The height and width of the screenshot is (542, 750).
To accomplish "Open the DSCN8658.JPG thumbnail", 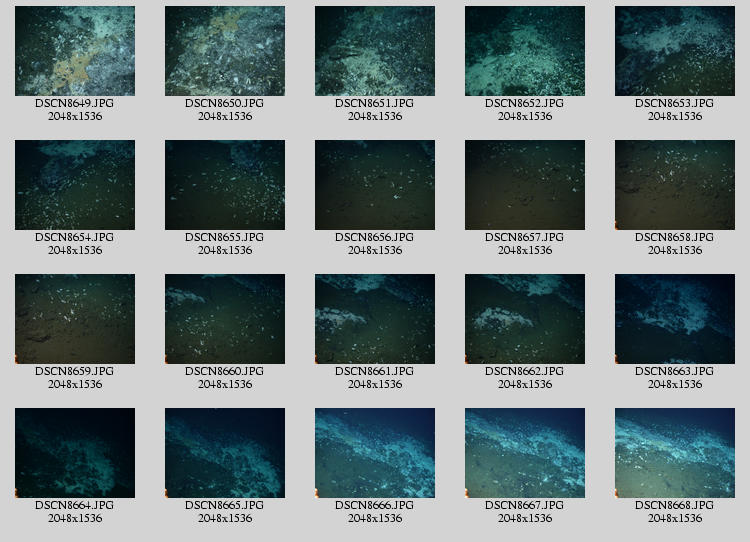I will [x=675, y=185].
